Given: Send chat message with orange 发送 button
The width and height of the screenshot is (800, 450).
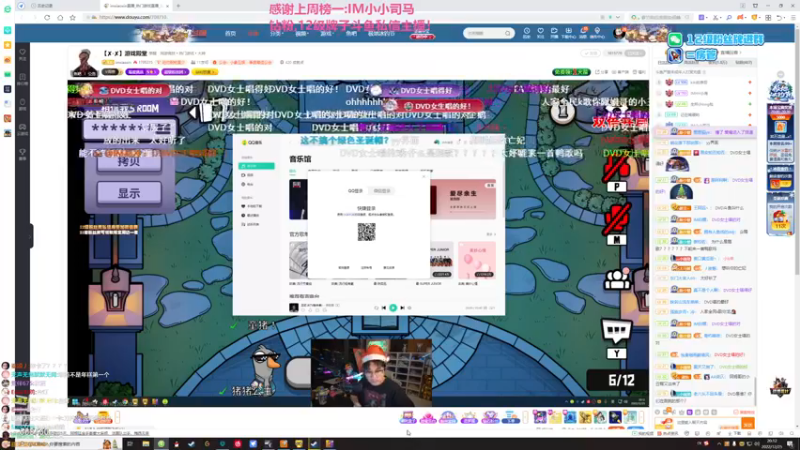Looking at the screenshot, I should (748, 423).
